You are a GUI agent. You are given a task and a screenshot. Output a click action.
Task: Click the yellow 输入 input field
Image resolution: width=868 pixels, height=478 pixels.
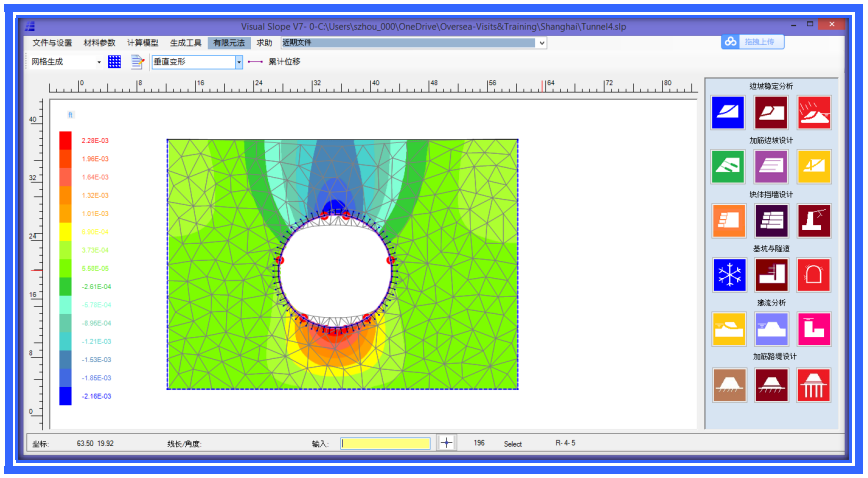tap(385, 443)
